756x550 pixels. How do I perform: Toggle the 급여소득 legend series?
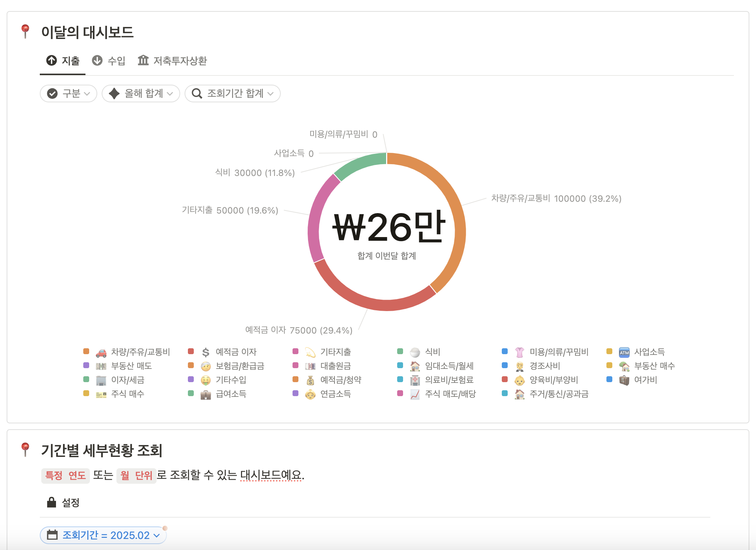point(231,394)
